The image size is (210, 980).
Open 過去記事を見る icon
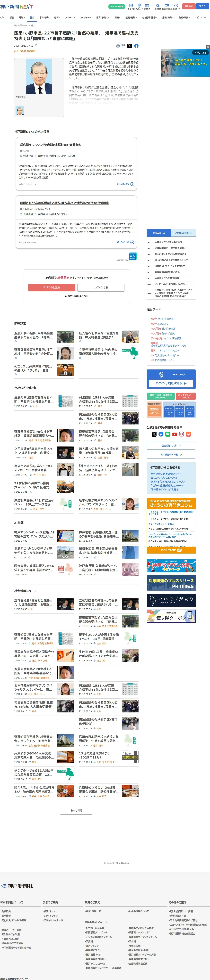[166, 7]
